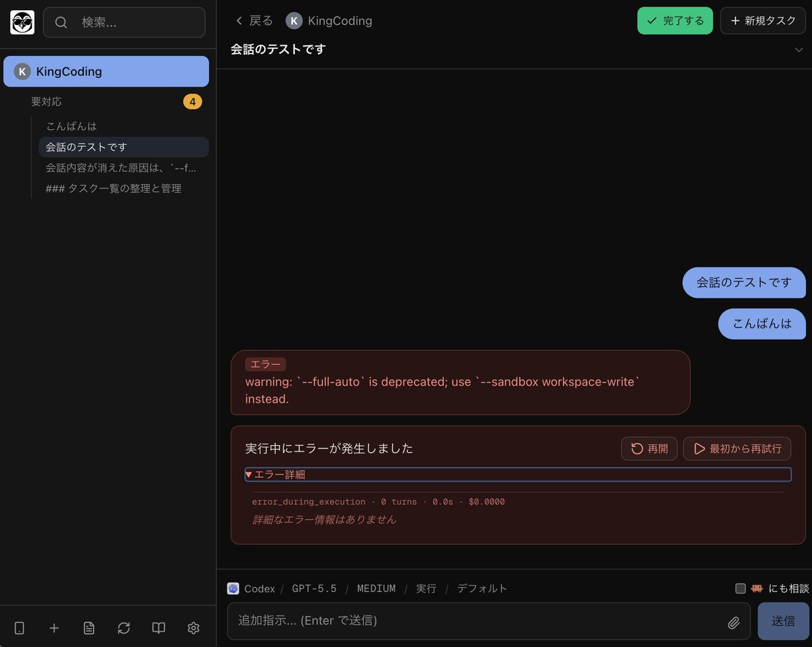
Task: Open the 会話のテストです task in sidebar
Action: [x=123, y=147]
